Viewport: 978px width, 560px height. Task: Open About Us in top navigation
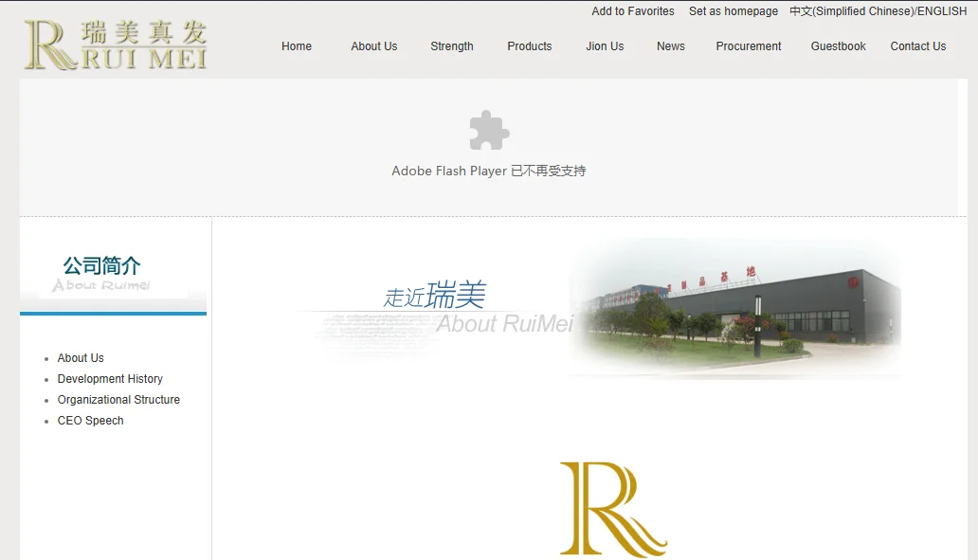[x=373, y=46]
